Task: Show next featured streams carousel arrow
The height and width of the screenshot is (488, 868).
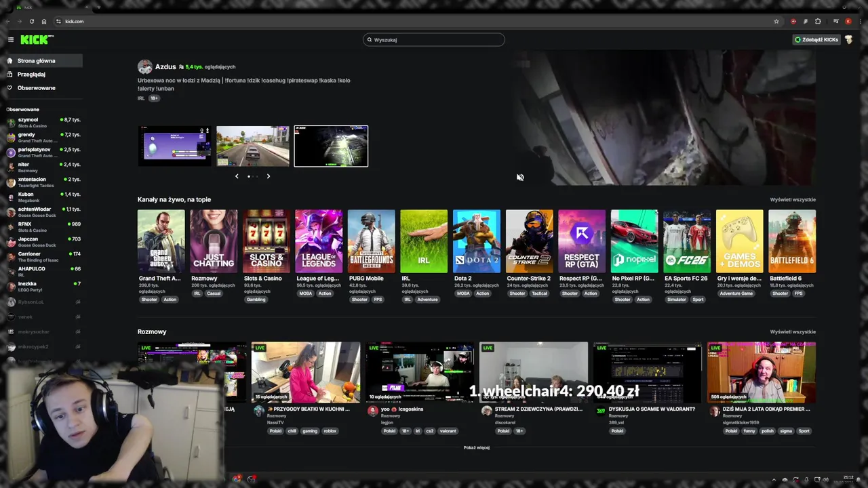Action: pos(269,176)
